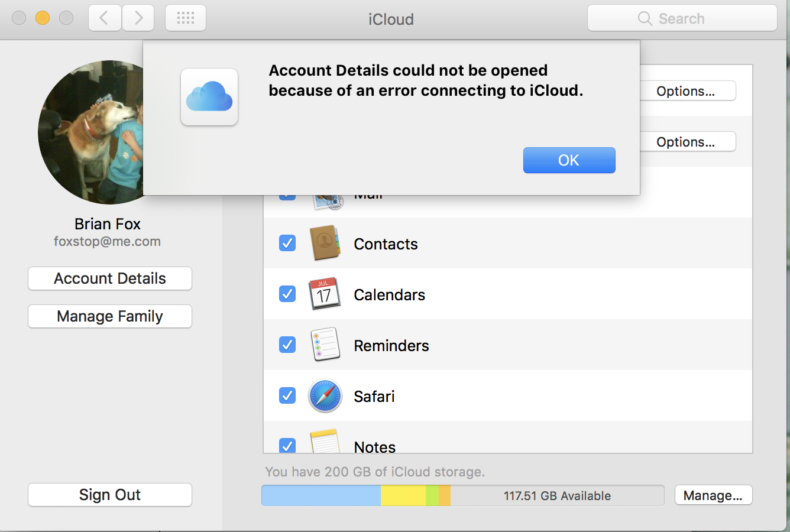790x532 pixels.
Task: Click the iCloud cloud icon in the dialog
Action: click(x=209, y=97)
